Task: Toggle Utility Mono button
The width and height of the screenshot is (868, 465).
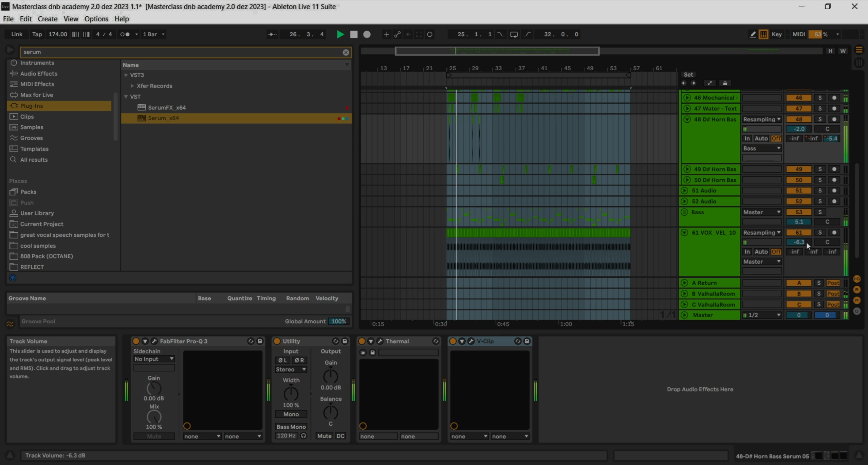Action: [x=291, y=414]
